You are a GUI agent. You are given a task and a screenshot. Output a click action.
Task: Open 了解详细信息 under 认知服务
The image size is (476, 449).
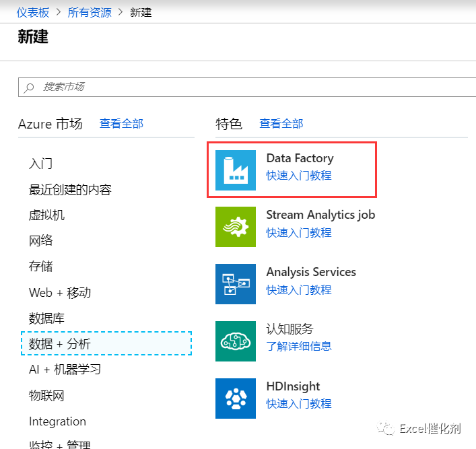pyautogui.click(x=299, y=346)
